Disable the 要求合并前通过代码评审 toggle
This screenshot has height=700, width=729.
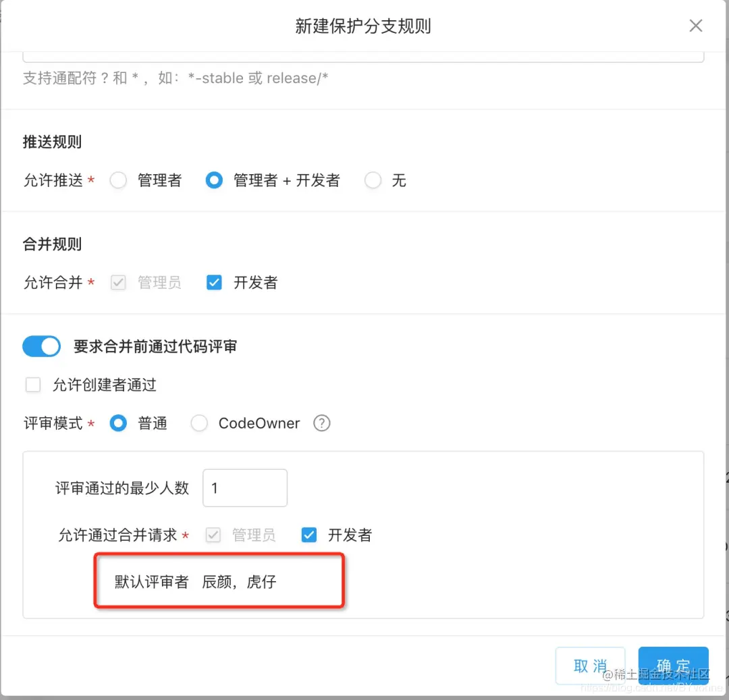coord(41,346)
